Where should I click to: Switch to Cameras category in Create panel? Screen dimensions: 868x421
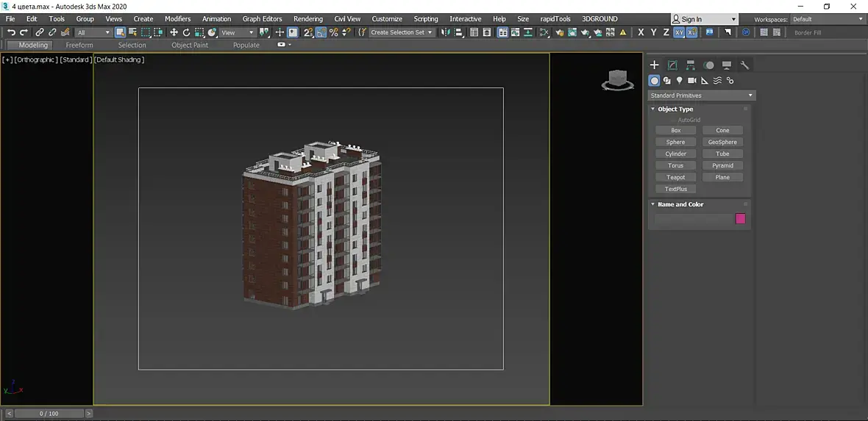(691, 81)
